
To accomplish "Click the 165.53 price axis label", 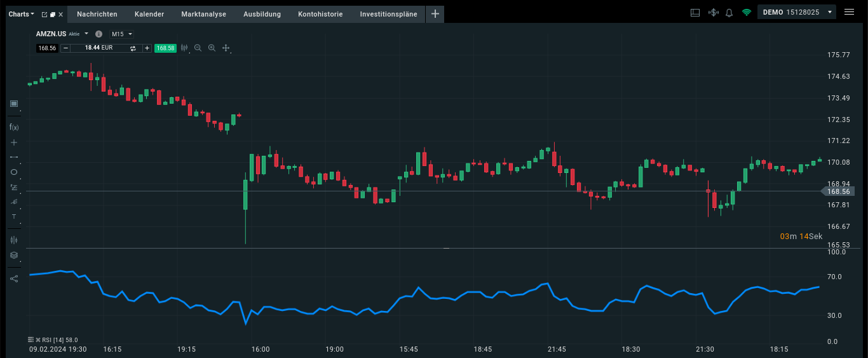I will point(839,245).
